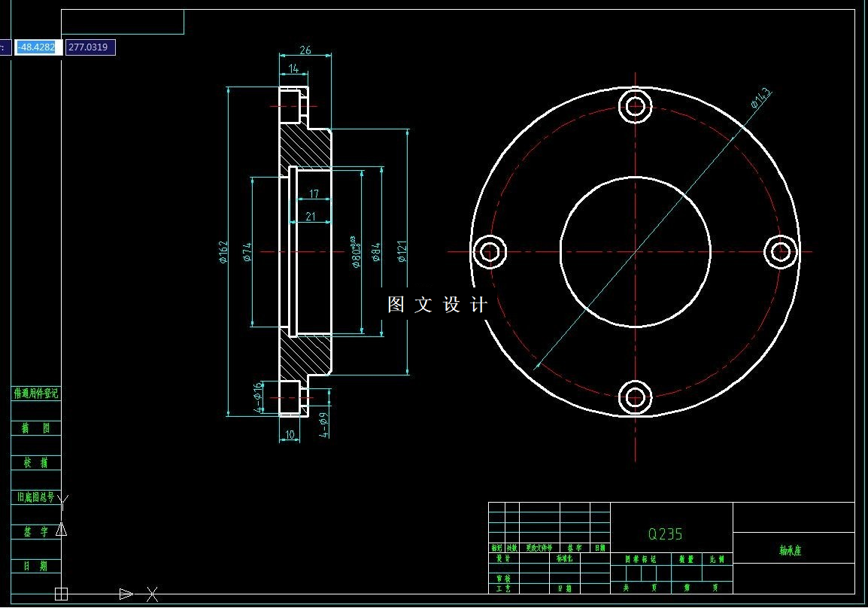Select the Φ143 bolt circle dimension
This screenshot has width=868, height=608.
click(x=760, y=98)
